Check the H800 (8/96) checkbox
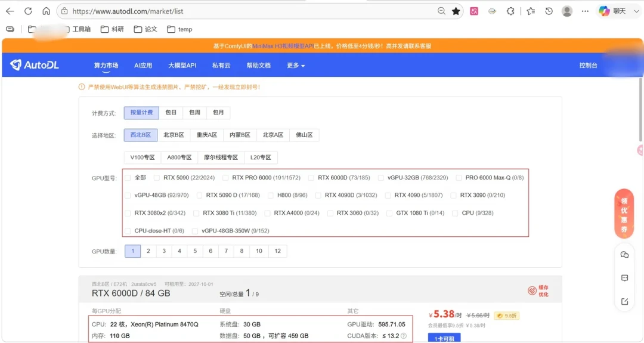The width and height of the screenshot is (644, 343). (x=270, y=195)
